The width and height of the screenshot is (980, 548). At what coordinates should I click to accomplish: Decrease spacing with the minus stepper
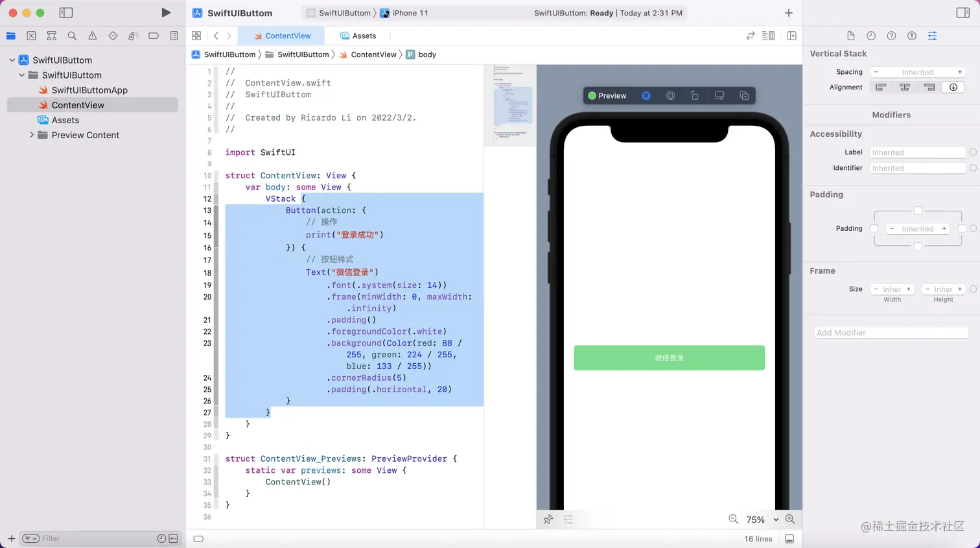(876, 72)
